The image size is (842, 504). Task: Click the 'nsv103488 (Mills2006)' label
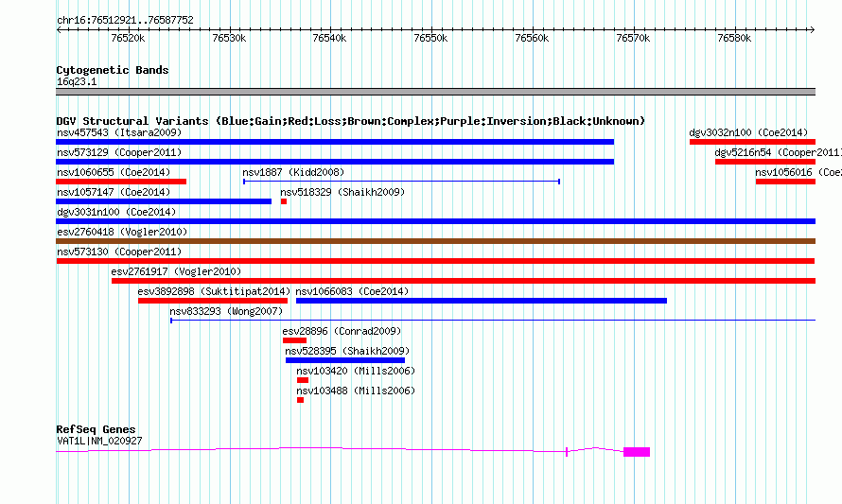pos(356,391)
